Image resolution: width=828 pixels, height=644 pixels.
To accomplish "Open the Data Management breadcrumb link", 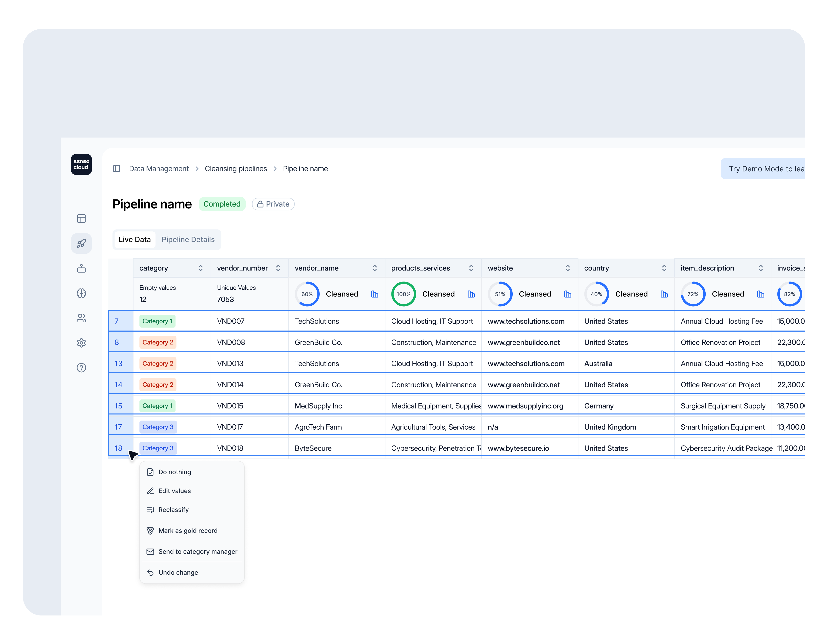I will point(159,169).
